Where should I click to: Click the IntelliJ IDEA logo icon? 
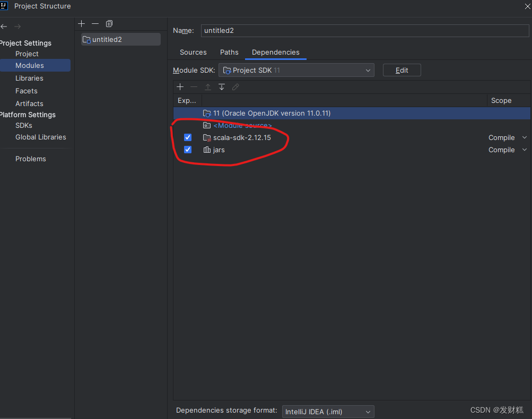[x=4, y=5]
